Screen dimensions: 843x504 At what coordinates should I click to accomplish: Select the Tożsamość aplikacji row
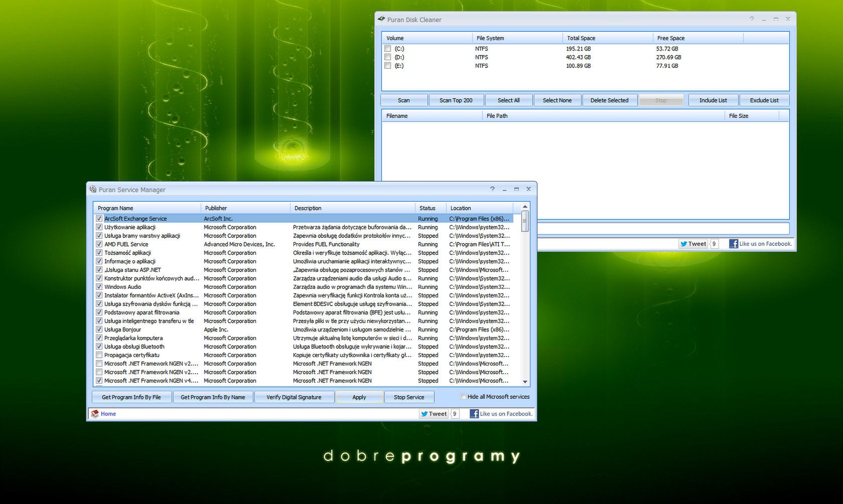pyautogui.click(x=304, y=253)
